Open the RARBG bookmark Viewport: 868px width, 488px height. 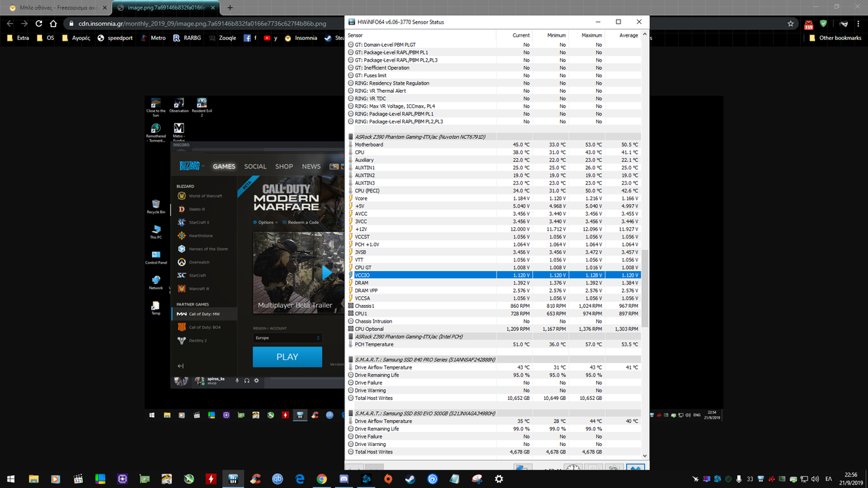pos(187,38)
